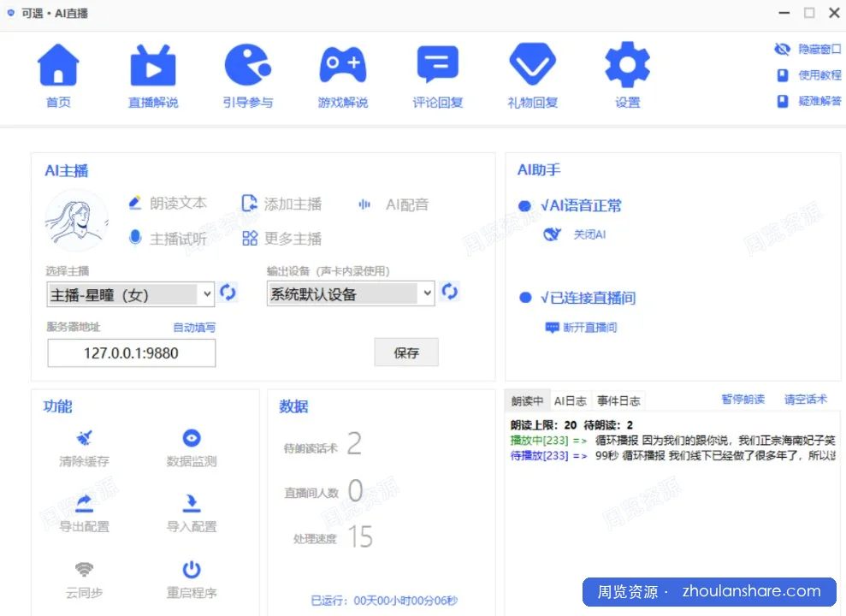
Task: Click 朗读上限: 20 待朗读: 2 header line
Action: [572, 425]
